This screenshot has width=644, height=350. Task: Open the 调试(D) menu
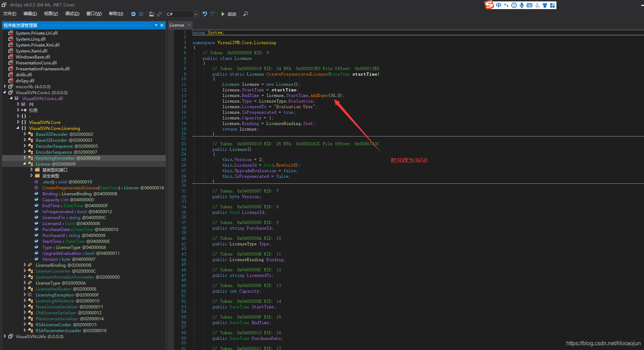pyautogui.click(x=72, y=14)
